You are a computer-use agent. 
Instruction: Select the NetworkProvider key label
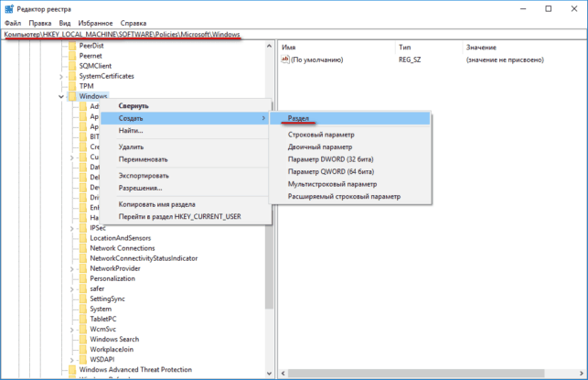tap(115, 268)
